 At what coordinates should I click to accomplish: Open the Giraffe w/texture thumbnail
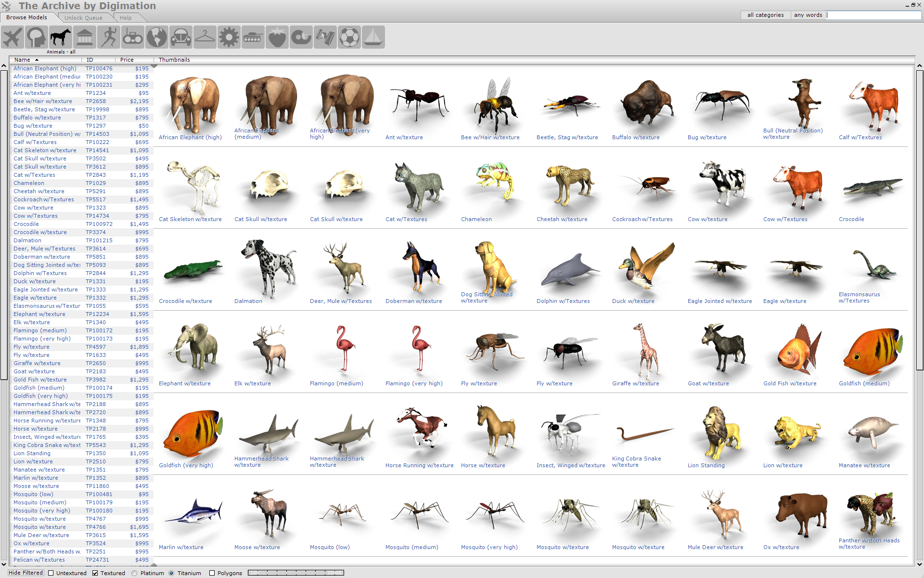click(x=646, y=351)
